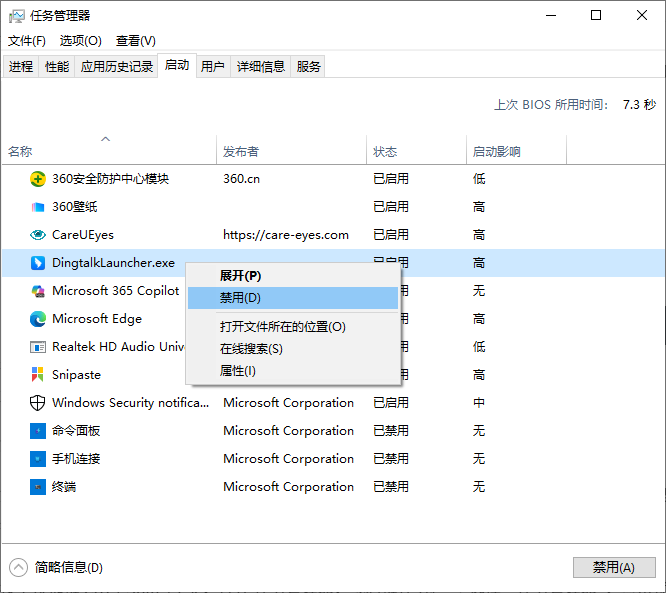Screen dimensions: 666x593
Task: Click the 简略信息(D) link text
Action: (x=69, y=568)
